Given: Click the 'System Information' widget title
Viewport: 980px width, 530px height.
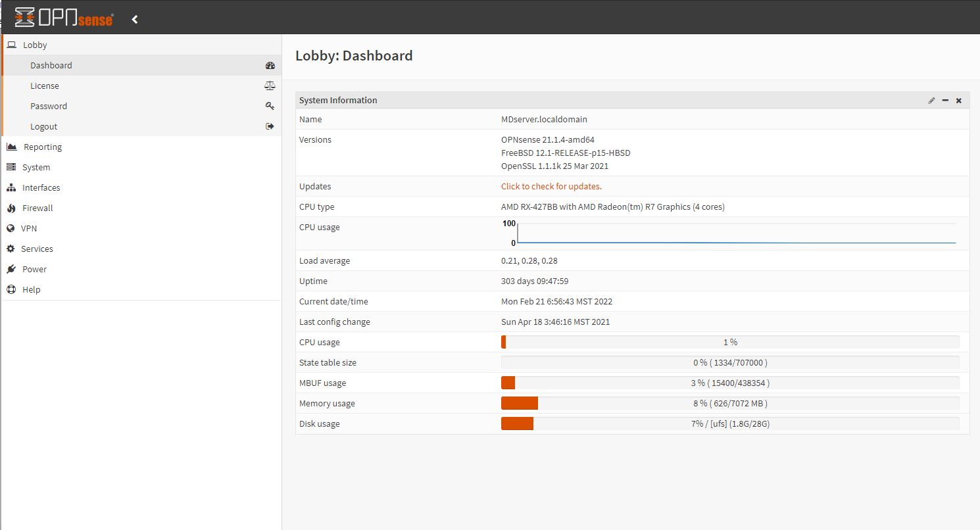Looking at the screenshot, I should click(x=338, y=101).
